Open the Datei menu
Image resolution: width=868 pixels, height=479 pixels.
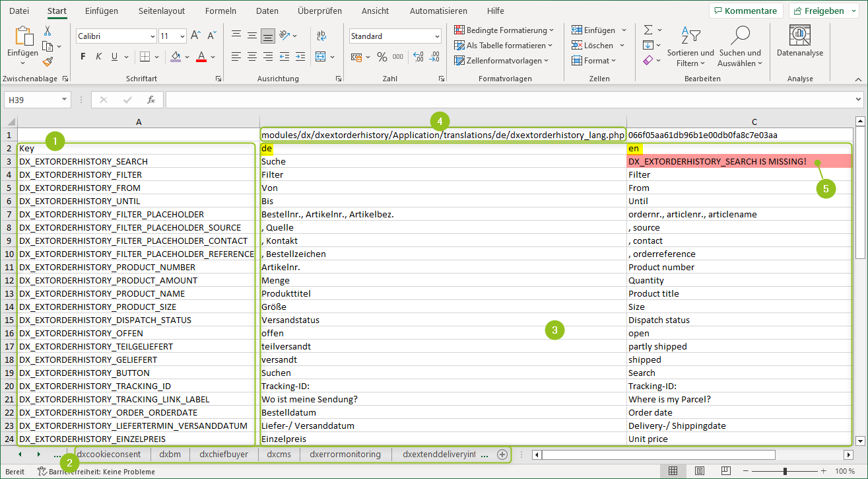tap(19, 11)
